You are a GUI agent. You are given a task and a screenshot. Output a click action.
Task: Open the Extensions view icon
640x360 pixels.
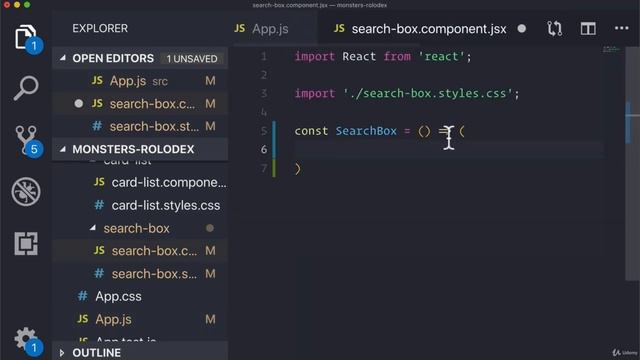coord(26,244)
